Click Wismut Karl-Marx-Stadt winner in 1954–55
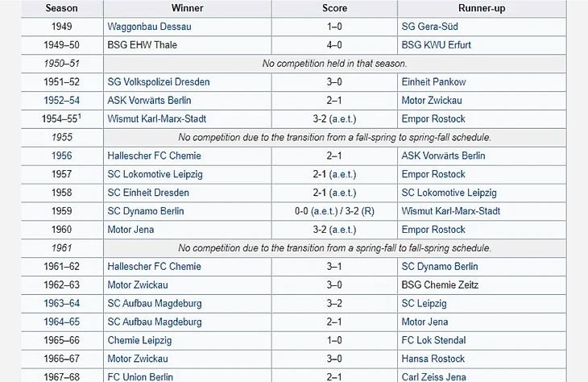This screenshot has width=588, height=382. click(156, 119)
